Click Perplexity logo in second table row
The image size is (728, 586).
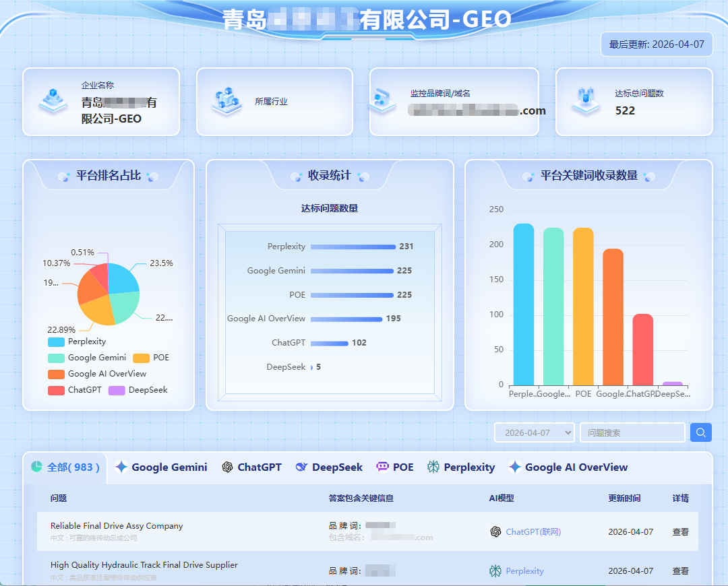click(x=495, y=571)
